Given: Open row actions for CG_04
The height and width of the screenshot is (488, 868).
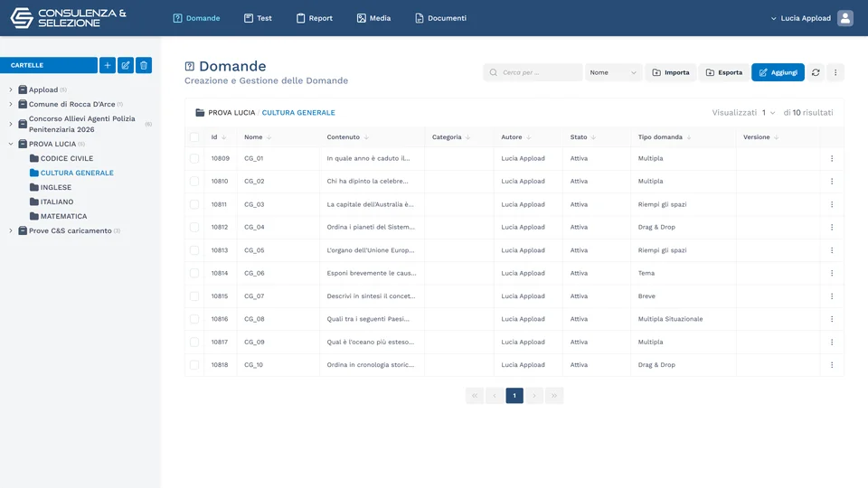Looking at the screenshot, I should pos(832,227).
